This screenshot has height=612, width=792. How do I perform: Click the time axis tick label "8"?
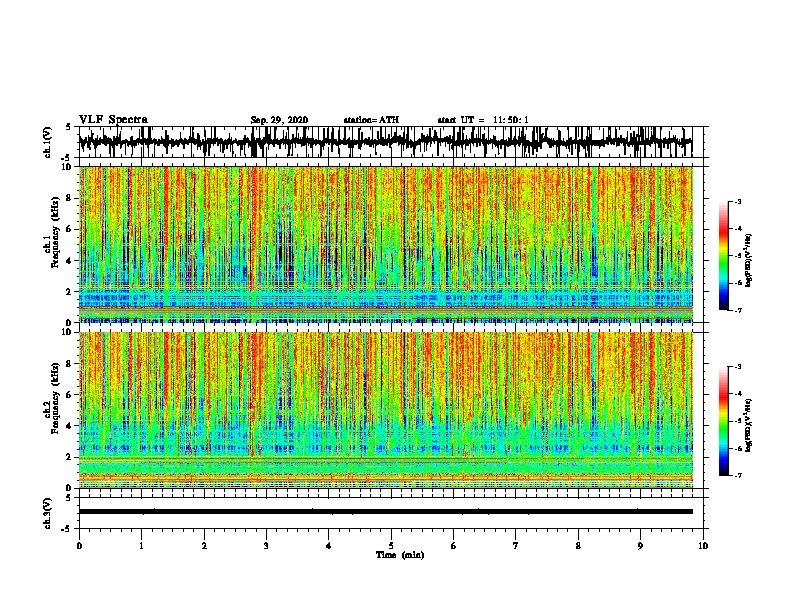[x=578, y=546]
